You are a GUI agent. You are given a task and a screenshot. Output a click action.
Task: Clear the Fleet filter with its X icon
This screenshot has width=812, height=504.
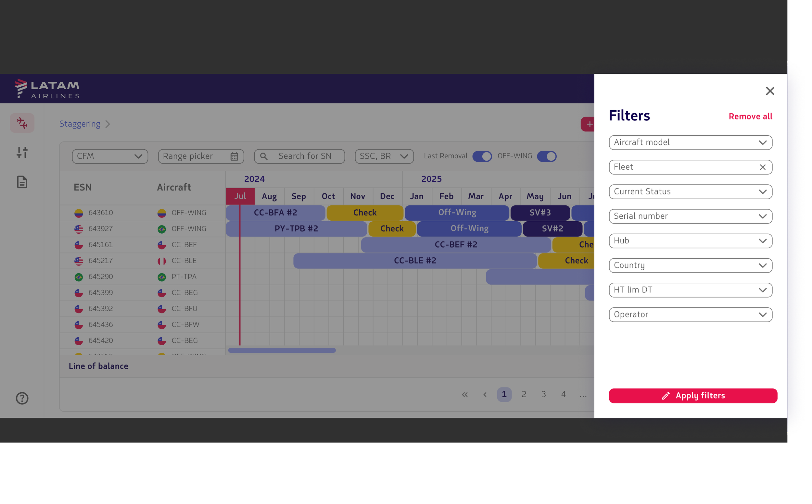(x=762, y=167)
